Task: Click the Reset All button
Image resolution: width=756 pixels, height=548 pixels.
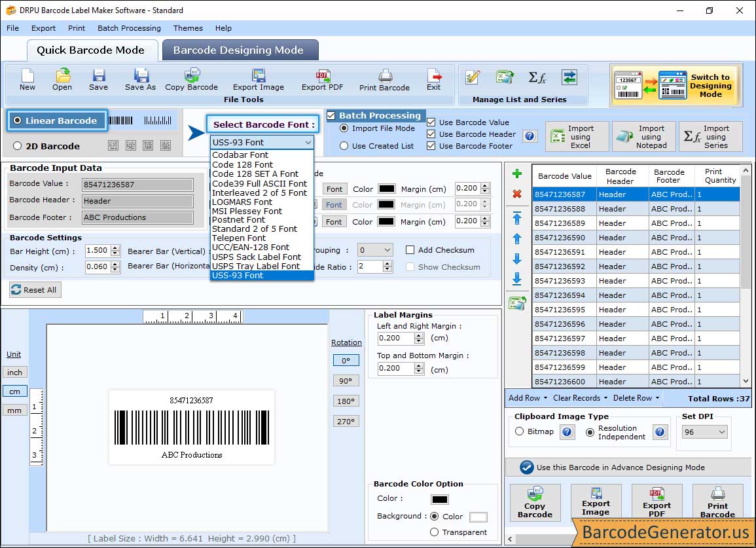Action: 35,290
